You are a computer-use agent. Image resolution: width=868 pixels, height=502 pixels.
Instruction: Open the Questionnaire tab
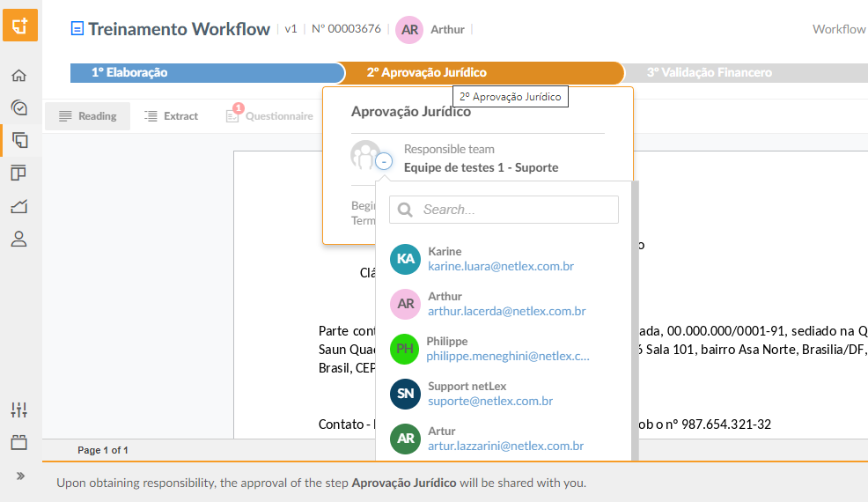coord(269,115)
